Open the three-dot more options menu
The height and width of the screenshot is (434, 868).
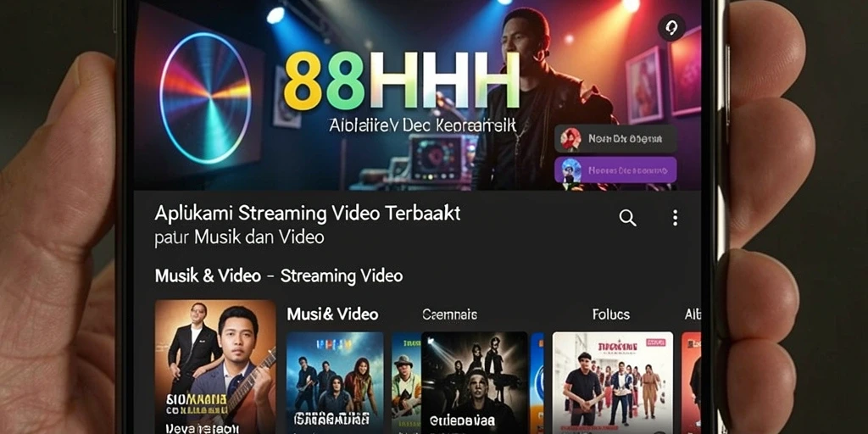[x=675, y=218]
